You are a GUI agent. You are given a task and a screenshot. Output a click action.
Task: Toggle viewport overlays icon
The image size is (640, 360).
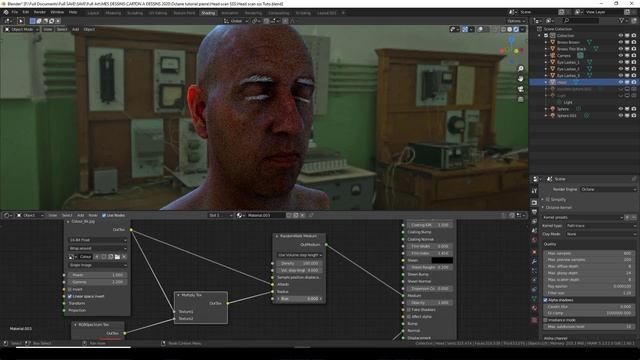(x=480, y=29)
